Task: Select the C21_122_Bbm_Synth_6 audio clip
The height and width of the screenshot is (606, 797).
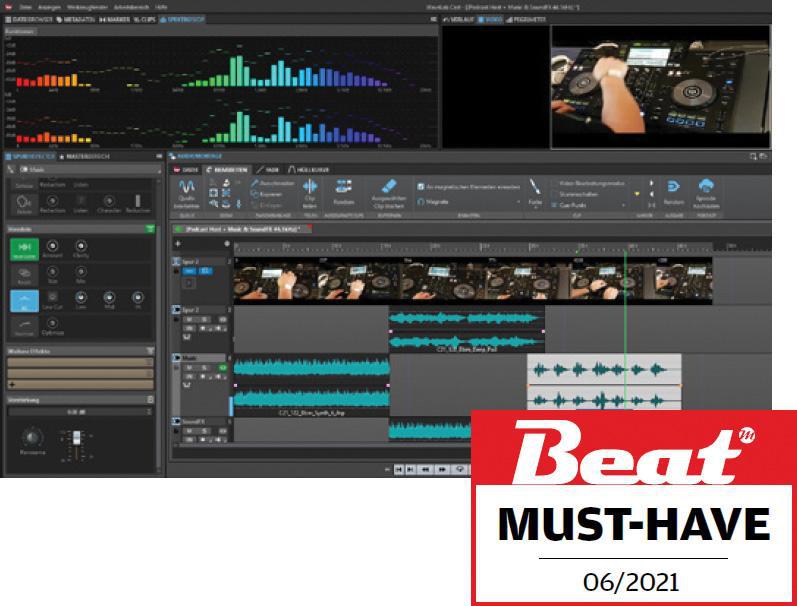Action: [312, 385]
